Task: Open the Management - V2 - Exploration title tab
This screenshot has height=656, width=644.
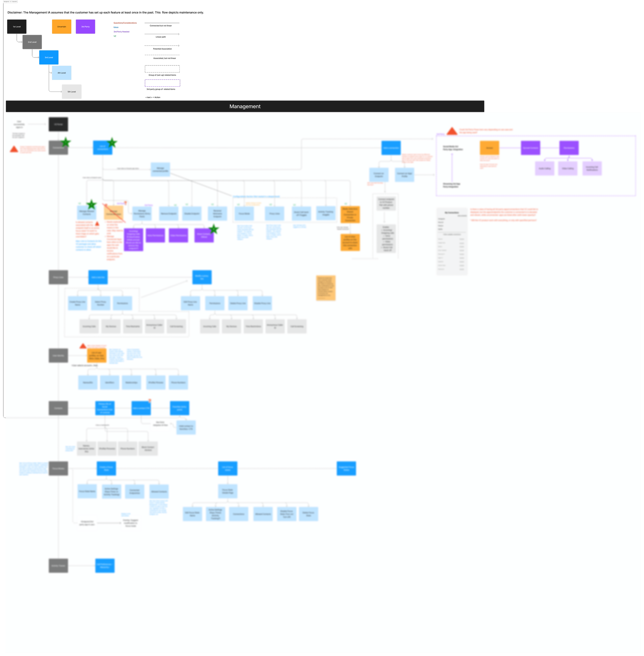Action: (10, 1)
